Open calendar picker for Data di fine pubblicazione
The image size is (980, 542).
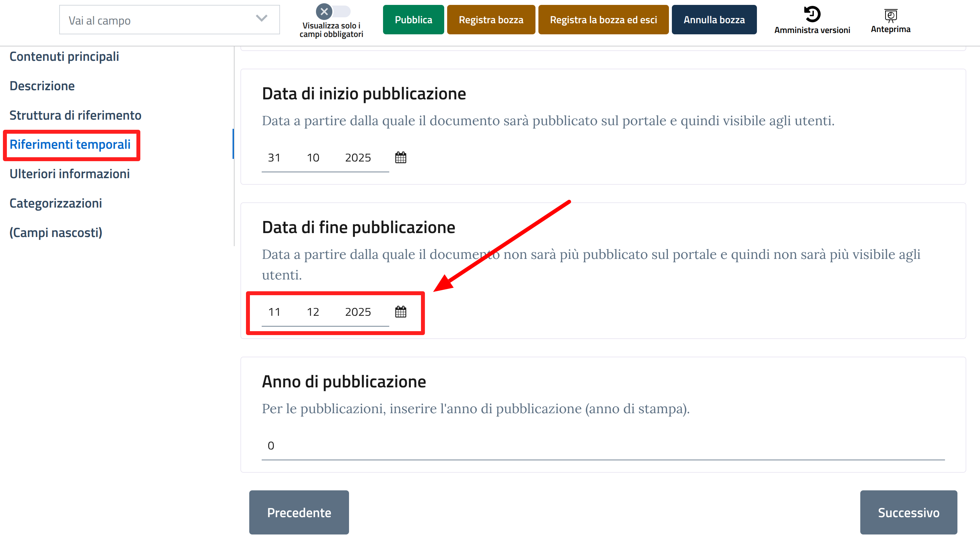(401, 312)
